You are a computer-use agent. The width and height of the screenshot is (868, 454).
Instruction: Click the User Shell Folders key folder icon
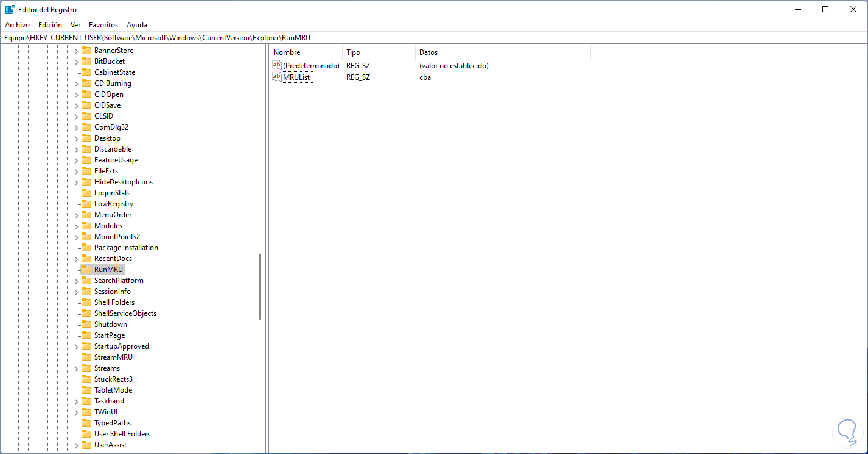pyautogui.click(x=86, y=434)
